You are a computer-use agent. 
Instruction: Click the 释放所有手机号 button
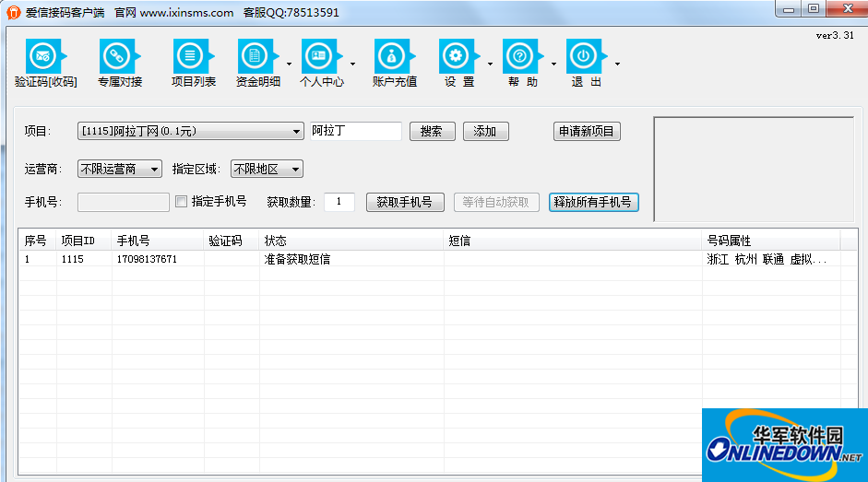pos(593,202)
